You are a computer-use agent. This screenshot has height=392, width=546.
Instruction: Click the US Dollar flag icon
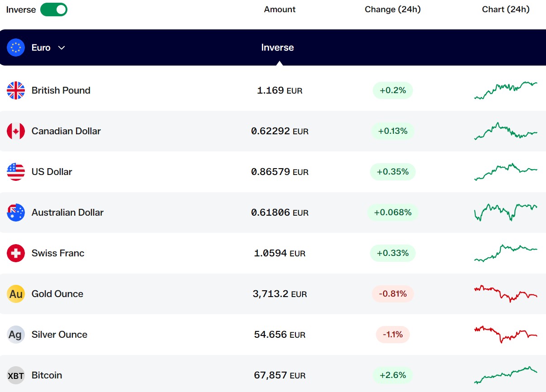[x=16, y=172]
